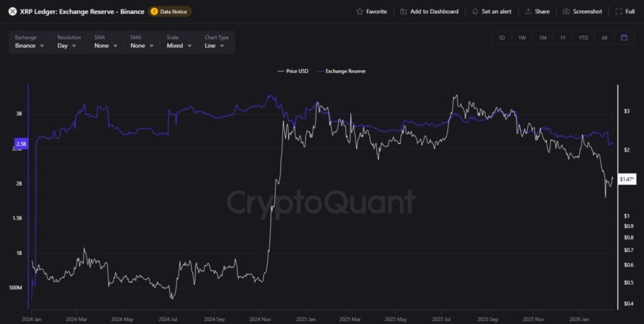
Task: Click the Add to Dashboard icon
Action: click(403, 11)
